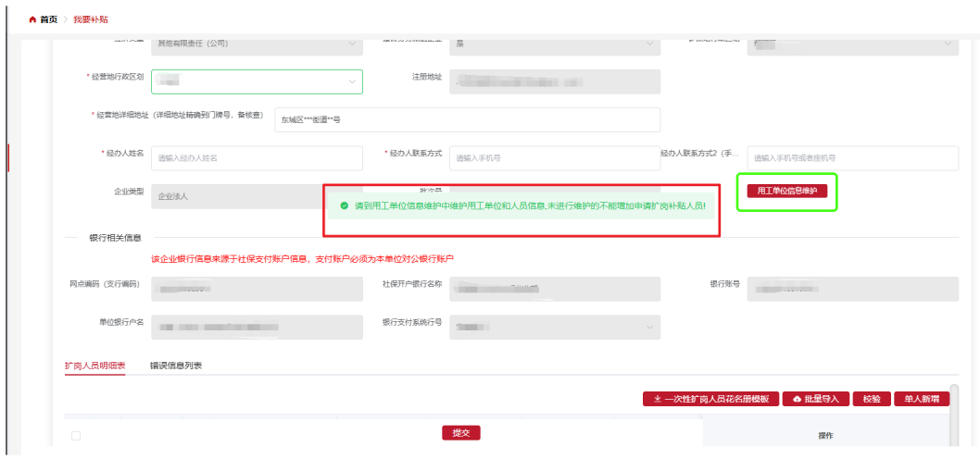Click the cloud upload icon on 批量导入
This screenshot has height=459, width=980.
click(797, 399)
